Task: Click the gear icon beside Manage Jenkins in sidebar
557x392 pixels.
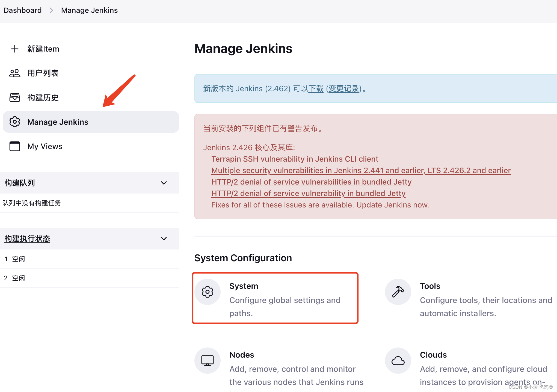Action: pyautogui.click(x=15, y=122)
